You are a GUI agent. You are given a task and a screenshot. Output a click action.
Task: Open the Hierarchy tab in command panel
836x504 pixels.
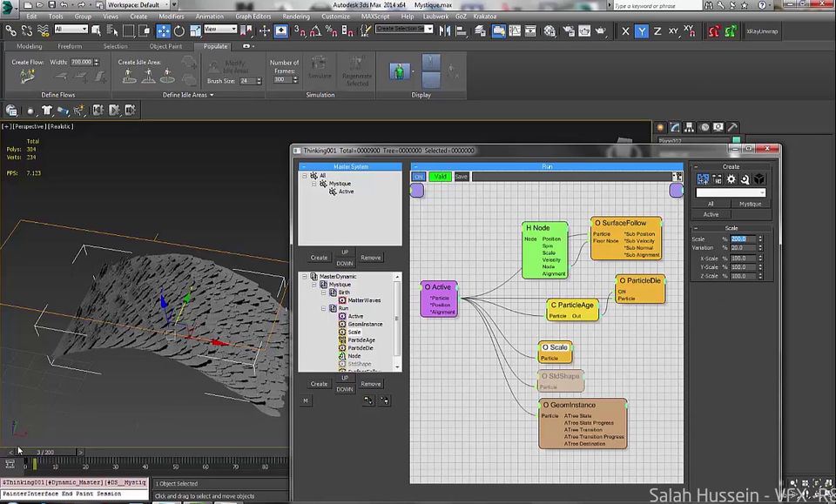click(688, 127)
